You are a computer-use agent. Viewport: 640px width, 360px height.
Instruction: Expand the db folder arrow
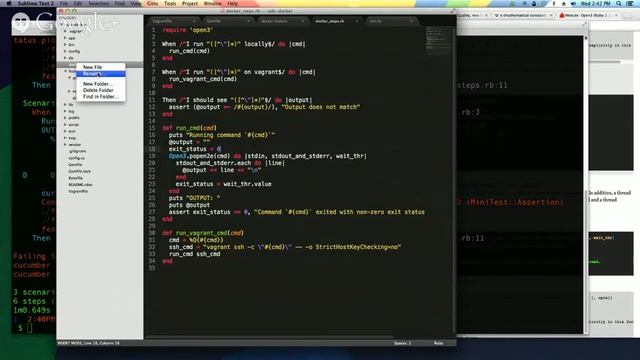(65, 58)
